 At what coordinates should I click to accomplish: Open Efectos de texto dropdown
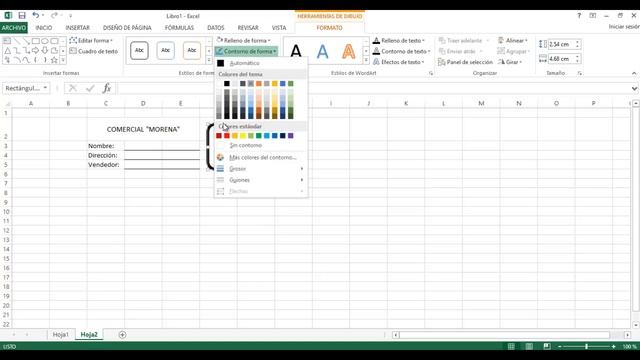coord(399,62)
